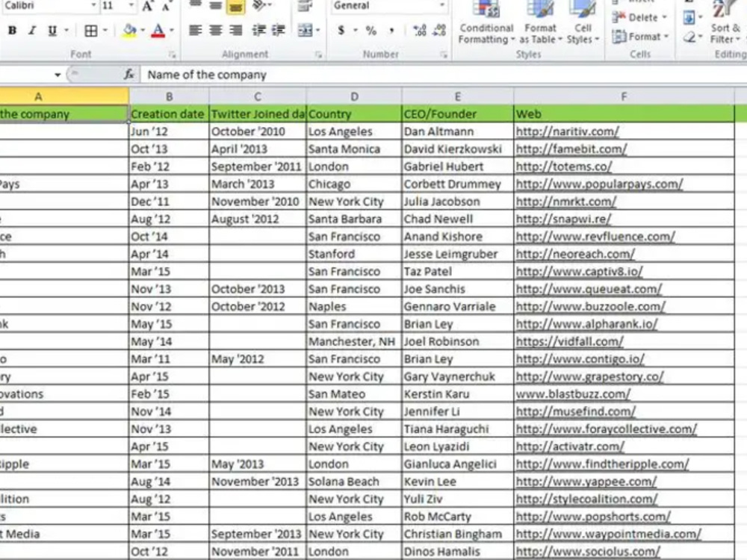The image size is (747, 560).
Task: Open the https://vidfall.com/ link
Action: point(569,341)
